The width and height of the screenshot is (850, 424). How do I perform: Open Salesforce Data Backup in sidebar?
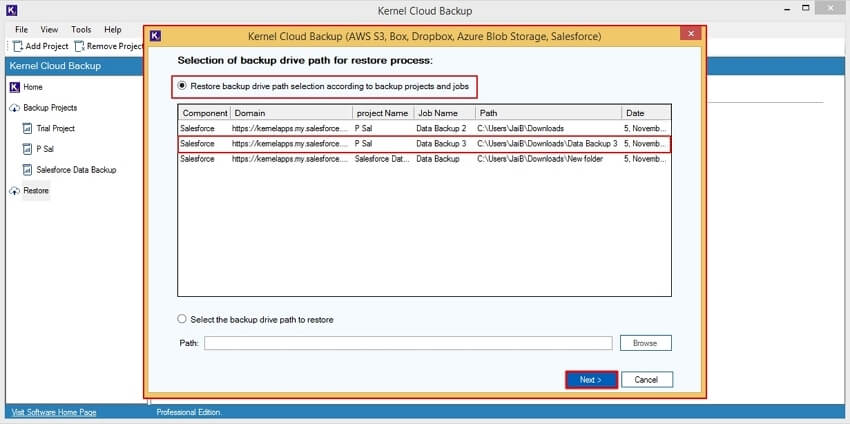tap(76, 170)
